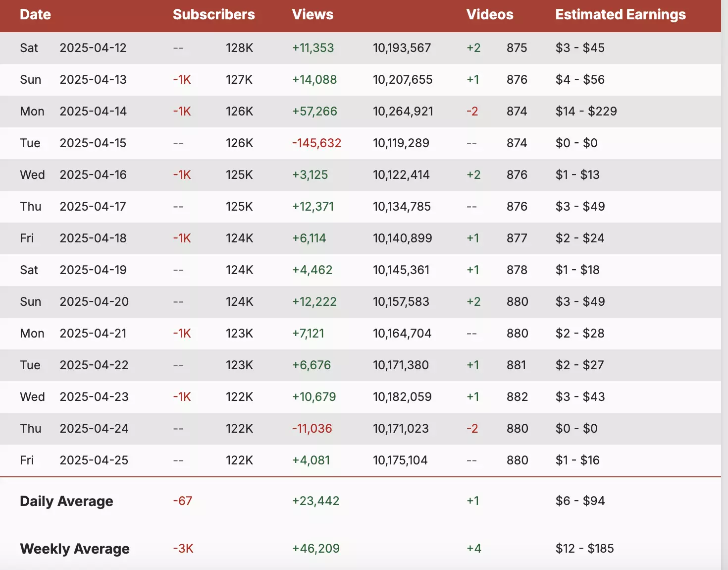
Task: Click the +7,121 views change value
Action: coord(308,334)
